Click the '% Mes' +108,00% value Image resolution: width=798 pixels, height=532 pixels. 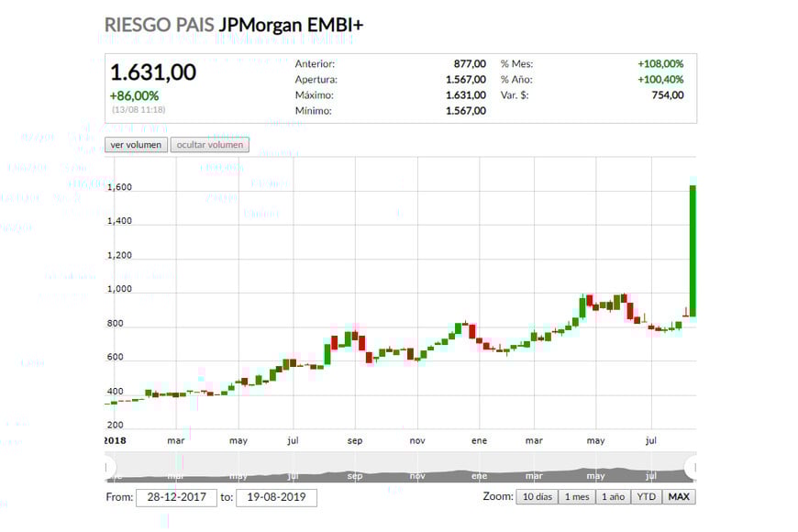point(660,64)
